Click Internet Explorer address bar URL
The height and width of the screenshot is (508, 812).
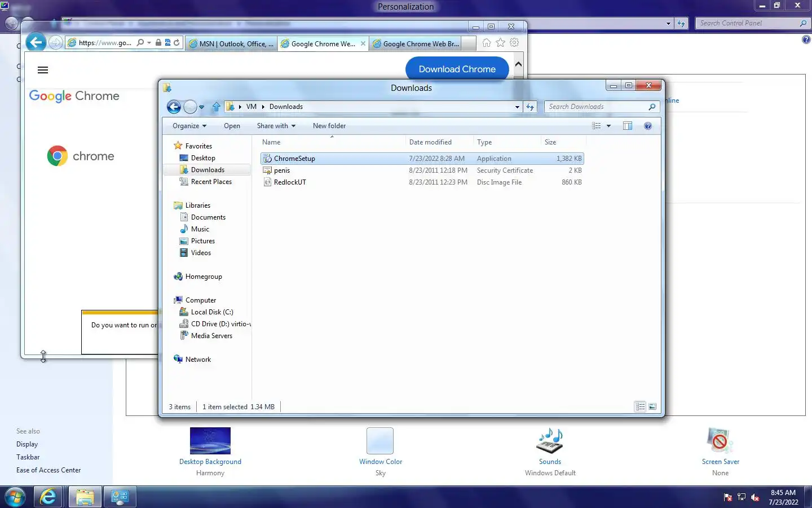click(x=105, y=43)
